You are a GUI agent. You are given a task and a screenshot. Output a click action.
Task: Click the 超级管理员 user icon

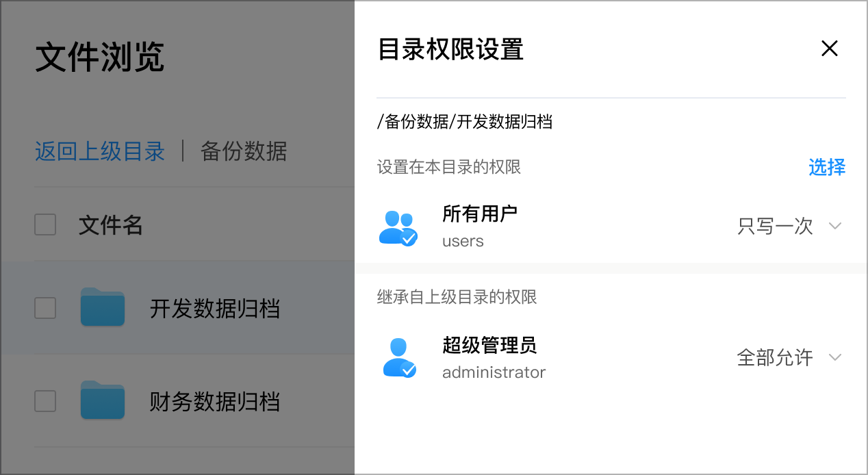[398, 358]
